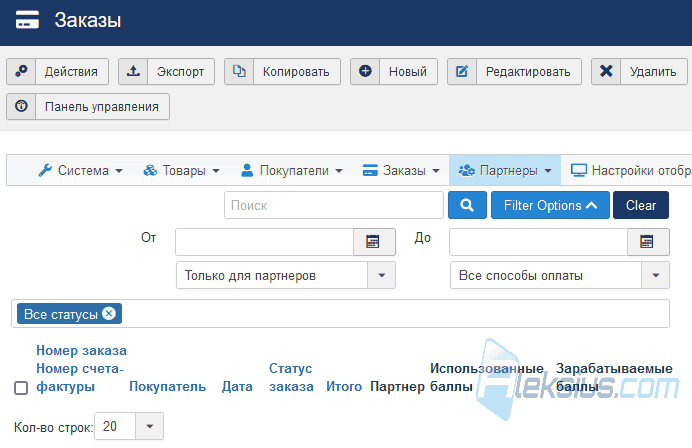Click the Использованные баллы header text
This screenshot has width=692, height=448.
point(487,377)
